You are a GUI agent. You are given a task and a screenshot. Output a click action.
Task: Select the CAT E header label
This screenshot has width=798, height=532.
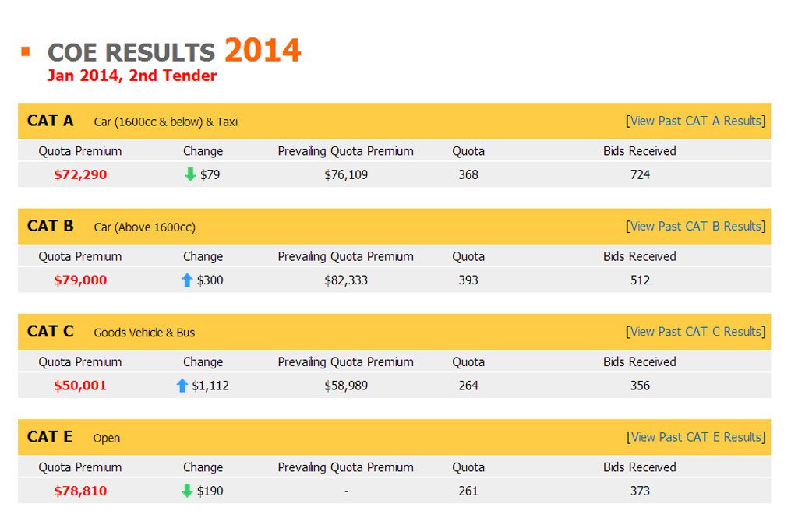pos(50,437)
